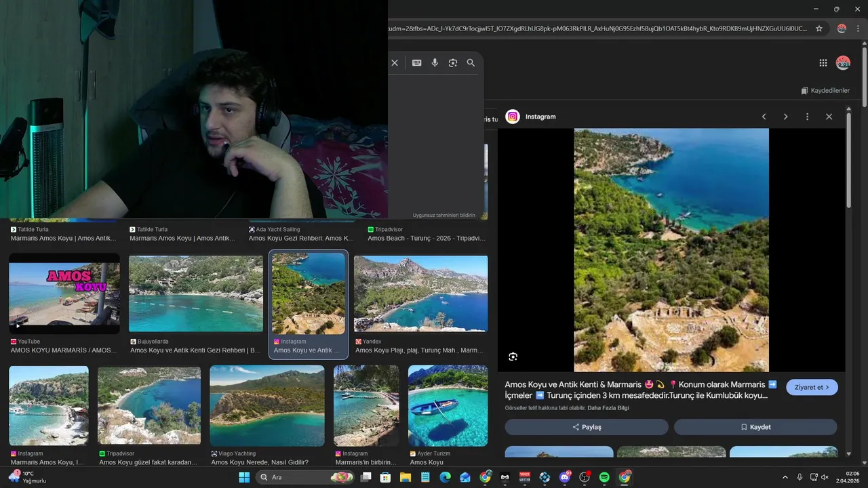Open the Yandex Amos Koyu Plajı thumbnail
This screenshot has width=868, height=488.
pos(420,293)
